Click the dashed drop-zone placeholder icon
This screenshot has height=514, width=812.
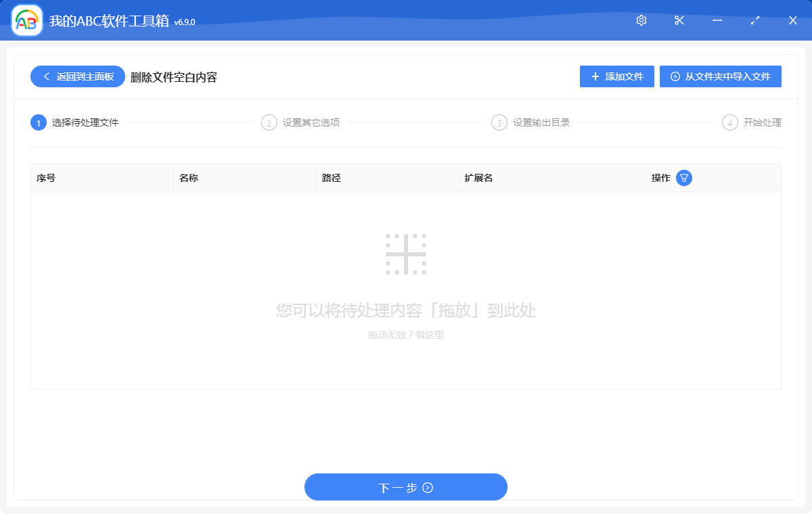coord(405,254)
